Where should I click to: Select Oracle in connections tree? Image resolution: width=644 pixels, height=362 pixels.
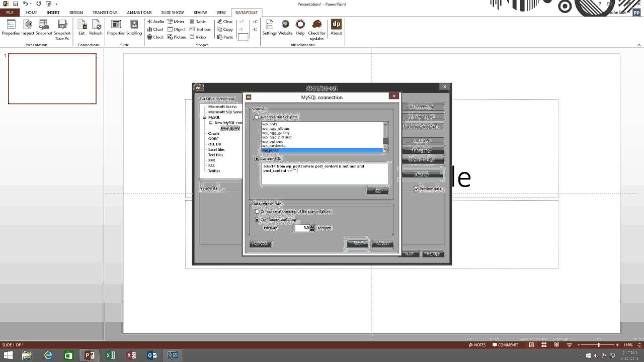coord(214,134)
